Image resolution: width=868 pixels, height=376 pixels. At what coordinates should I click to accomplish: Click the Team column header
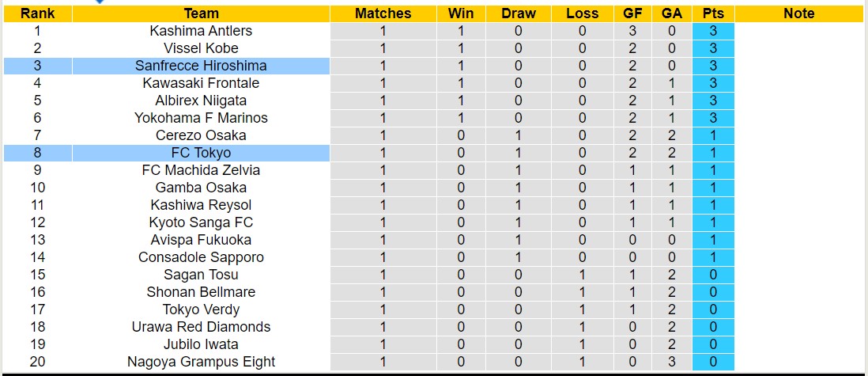pyautogui.click(x=201, y=13)
